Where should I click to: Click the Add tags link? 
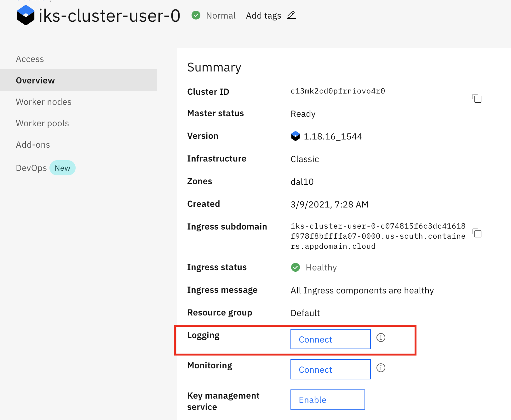263,15
